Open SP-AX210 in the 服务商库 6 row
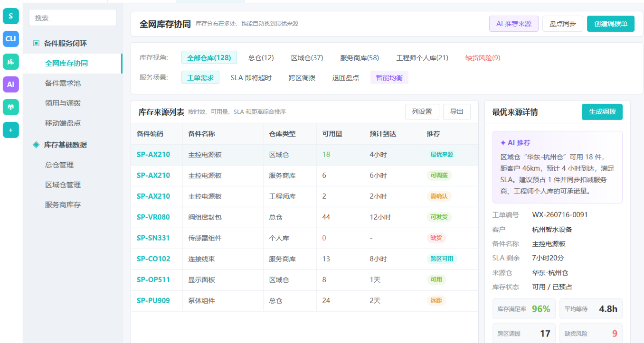644x343 pixels. pyautogui.click(x=153, y=176)
